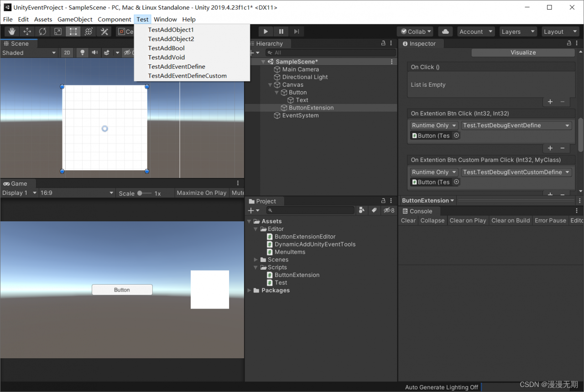Collapse the Canvas in Hierarchy

pyautogui.click(x=270, y=84)
